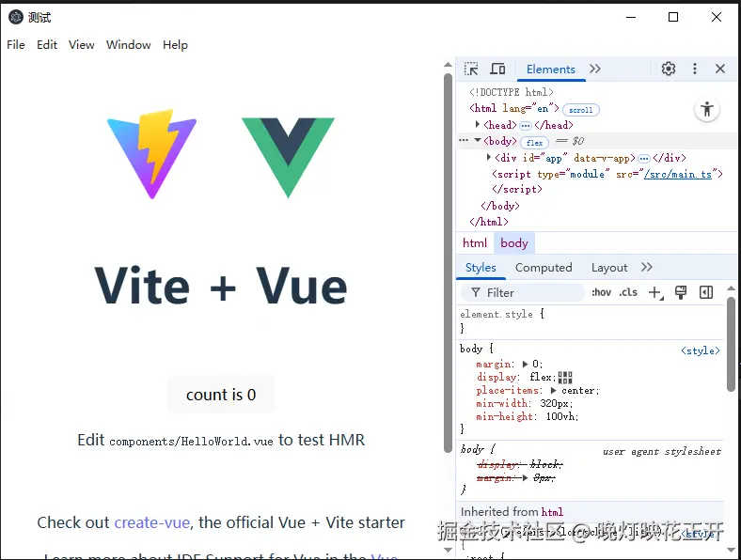Expand the margin shorthand triangle in body rule
Screen dimensions: 741x560
click(525, 364)
